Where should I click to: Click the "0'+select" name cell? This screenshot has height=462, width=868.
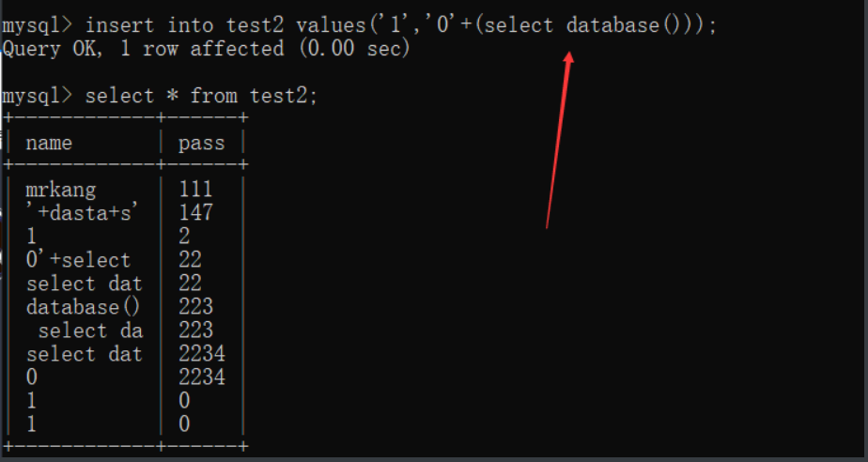78,260
